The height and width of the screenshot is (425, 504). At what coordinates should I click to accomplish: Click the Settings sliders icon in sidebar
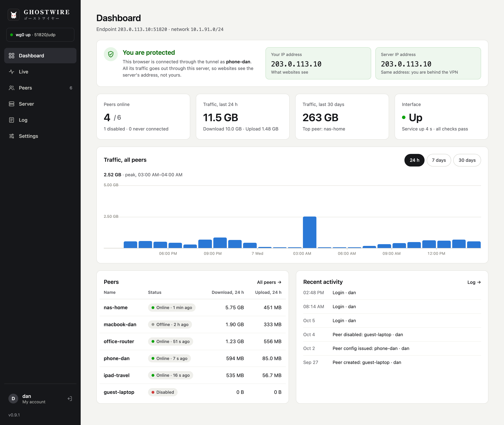(12, 136)
